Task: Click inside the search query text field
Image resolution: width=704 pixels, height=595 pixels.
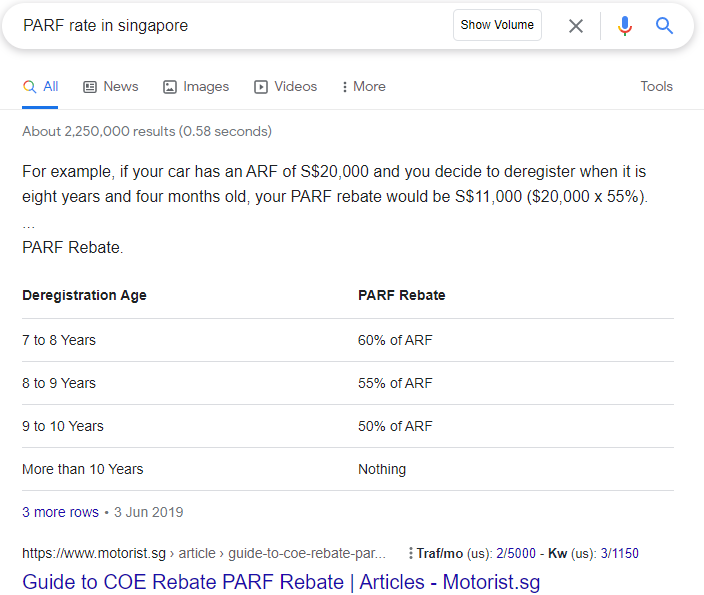Action: point(230,26)
